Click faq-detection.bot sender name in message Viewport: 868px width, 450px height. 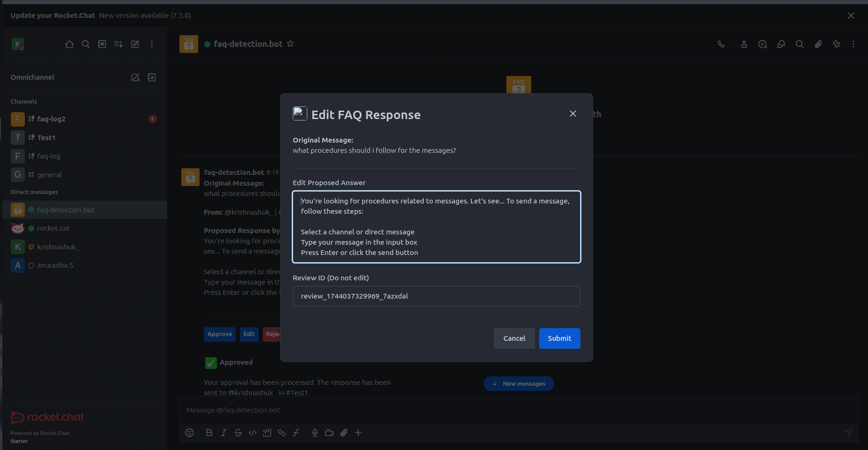click(234, 172)
